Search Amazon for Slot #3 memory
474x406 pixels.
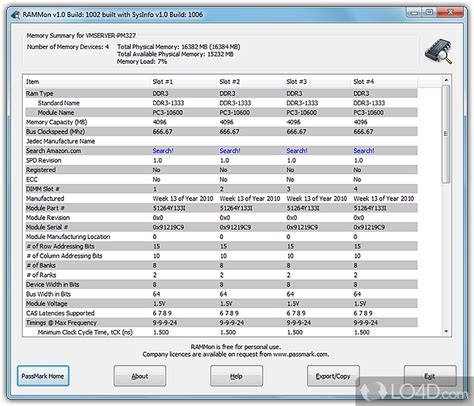[x=297, y=151]
